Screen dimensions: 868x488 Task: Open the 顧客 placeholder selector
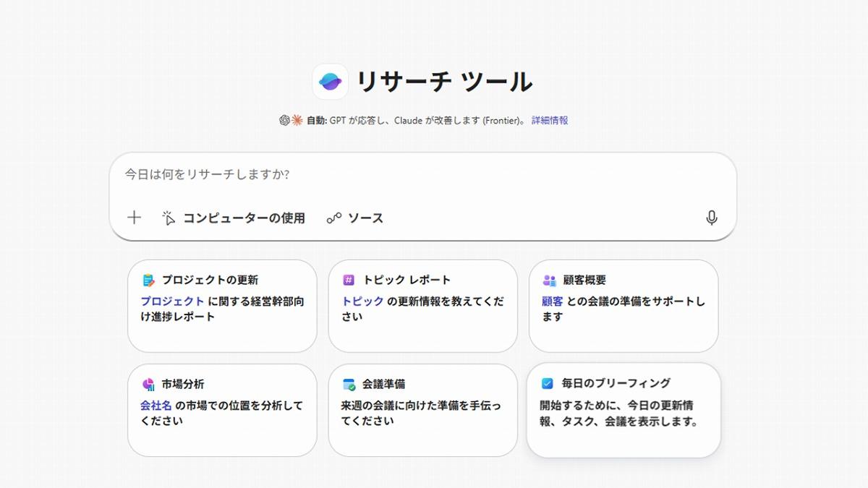(554, 301)
